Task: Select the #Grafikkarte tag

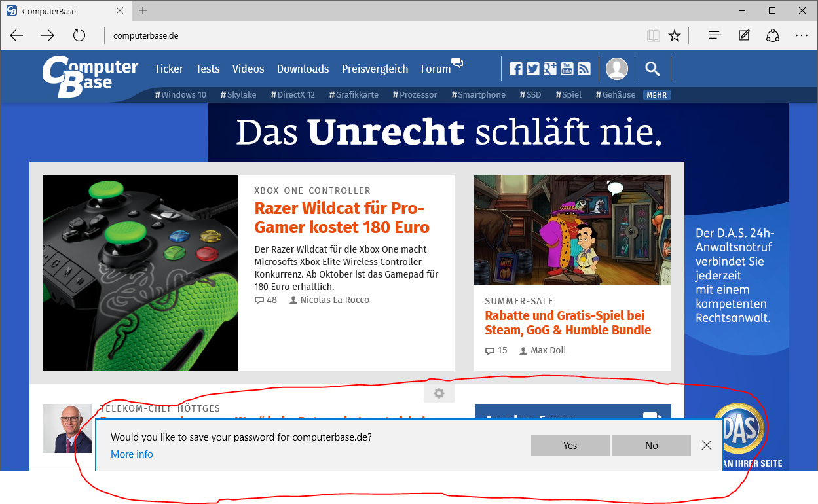Action: [x=354, y=95]
